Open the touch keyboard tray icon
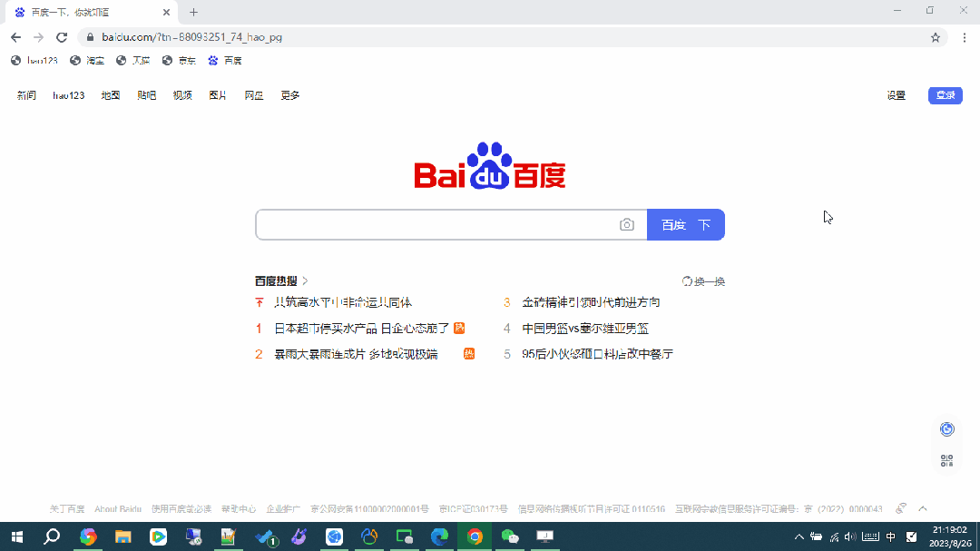The width and height of the screenshot is (980, 551). [x=870, y=536]
